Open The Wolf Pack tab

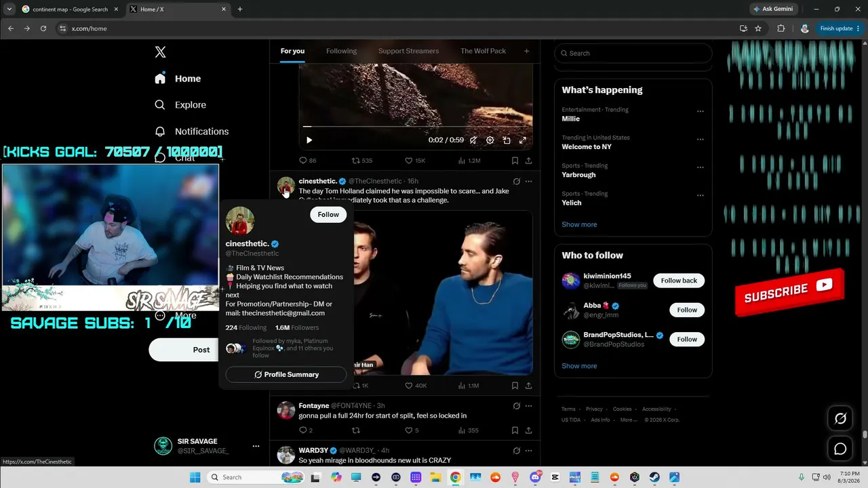tap(483, 51)
